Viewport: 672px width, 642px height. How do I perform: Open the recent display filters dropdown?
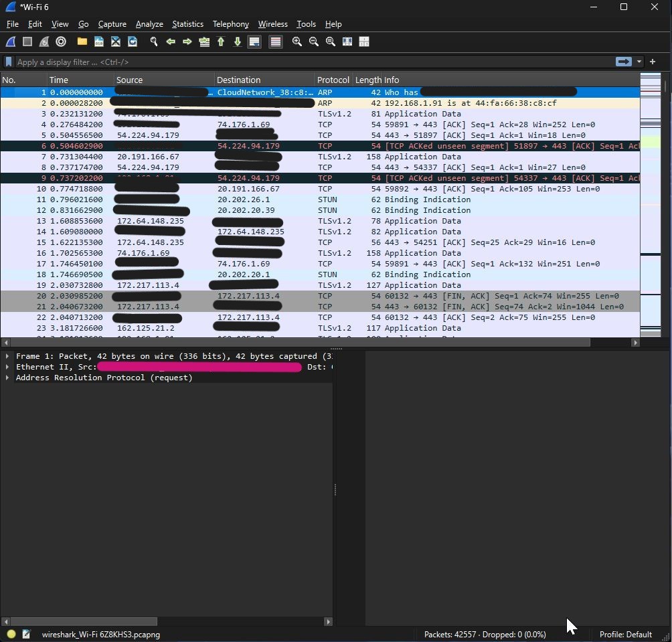639,62
